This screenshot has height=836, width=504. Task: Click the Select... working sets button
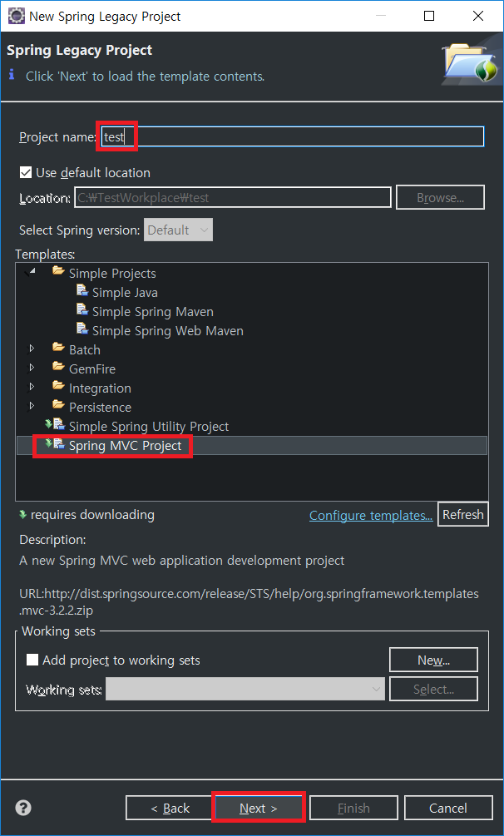tap(433, 690)
